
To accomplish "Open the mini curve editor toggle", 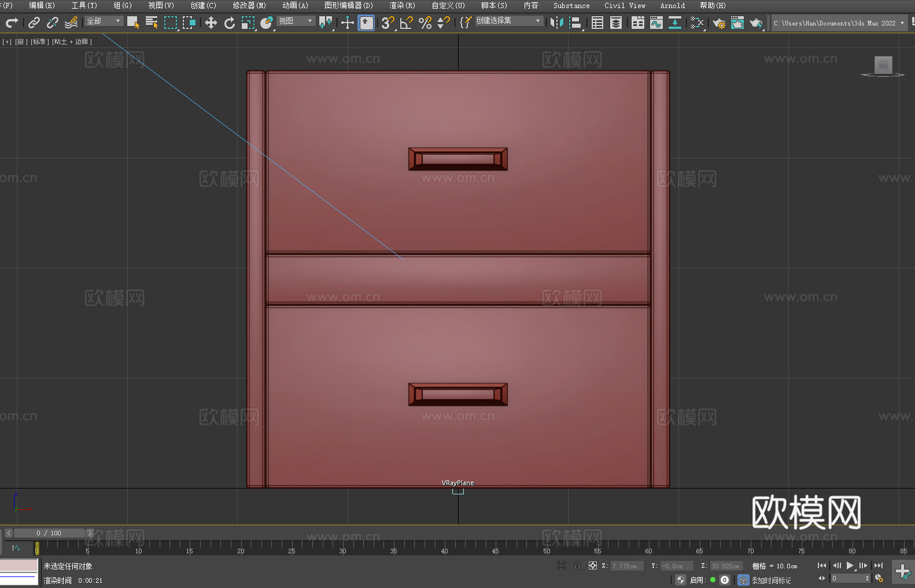I will 16,548.
